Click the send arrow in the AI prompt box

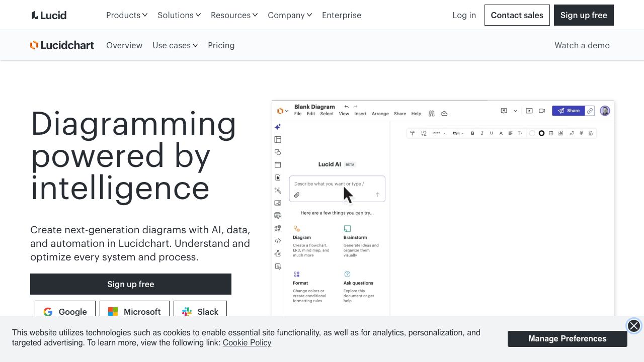pyautogui.click(x=377, y=195)
